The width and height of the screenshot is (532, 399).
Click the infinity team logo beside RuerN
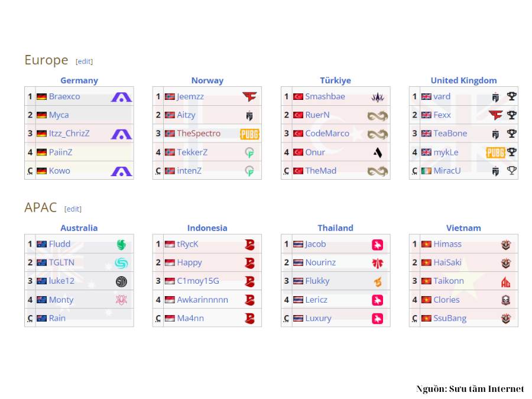pyautogui.click(x=378, y=116)
